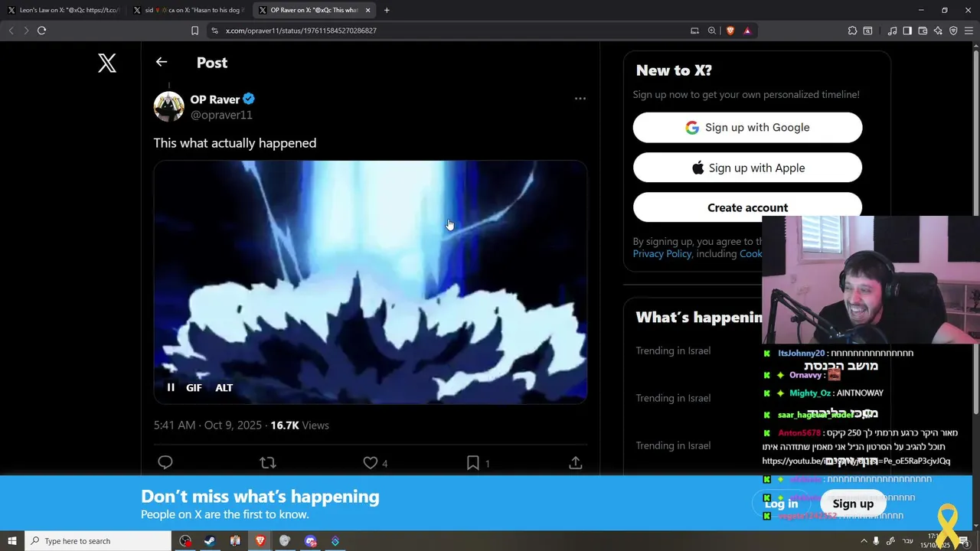The image size is (980, 551).
Task: Like the post with the heart icon
Action: (370, 462)
